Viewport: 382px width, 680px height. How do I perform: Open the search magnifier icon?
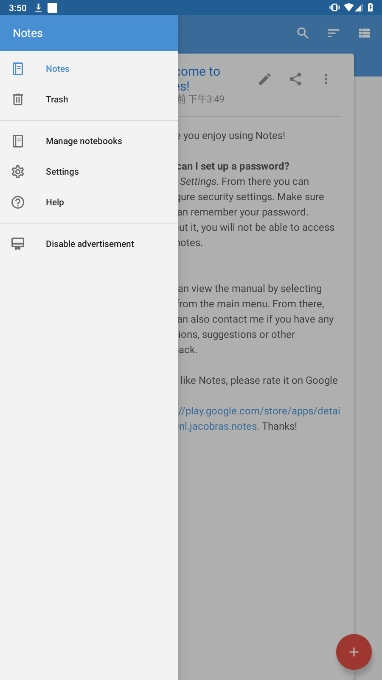point(303,33)
